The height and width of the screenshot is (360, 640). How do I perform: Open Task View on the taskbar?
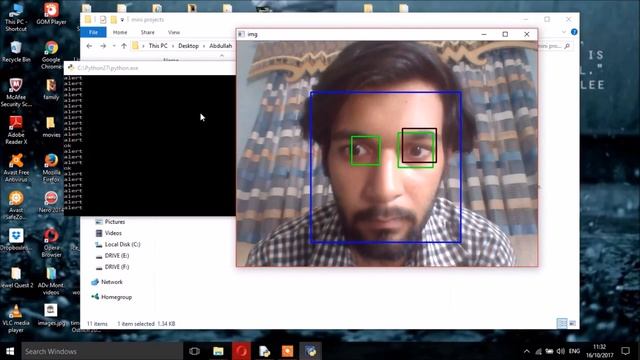coord(194,351)
